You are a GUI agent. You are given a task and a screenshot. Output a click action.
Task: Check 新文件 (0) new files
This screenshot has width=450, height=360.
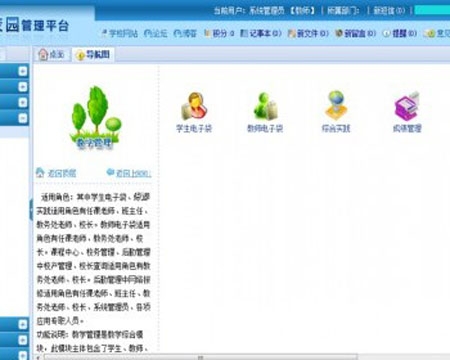(x=308, y=33)
